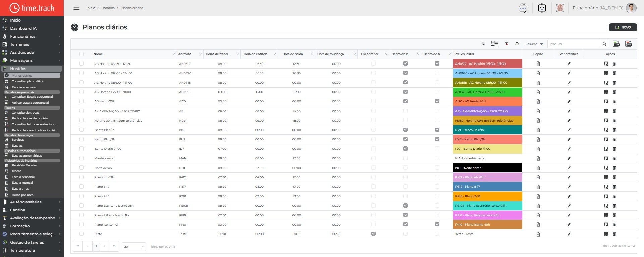Delete the Teste row

614,234
